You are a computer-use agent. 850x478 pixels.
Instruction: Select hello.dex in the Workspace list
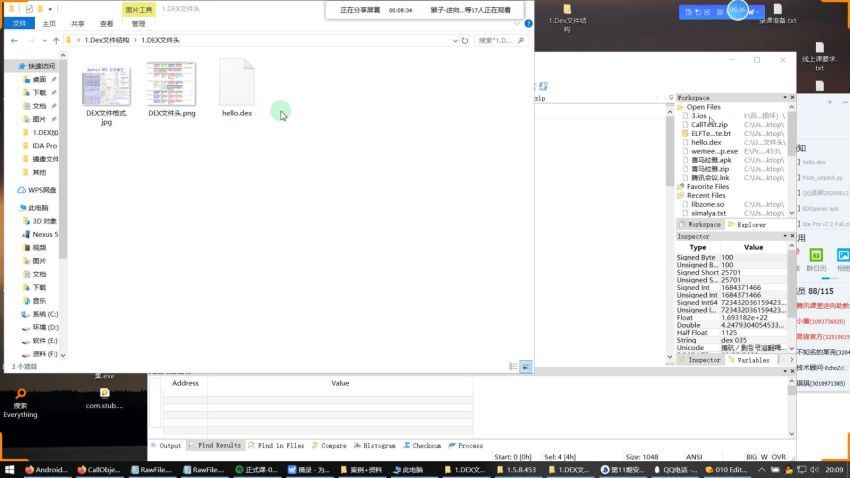(x=705, y=142)
